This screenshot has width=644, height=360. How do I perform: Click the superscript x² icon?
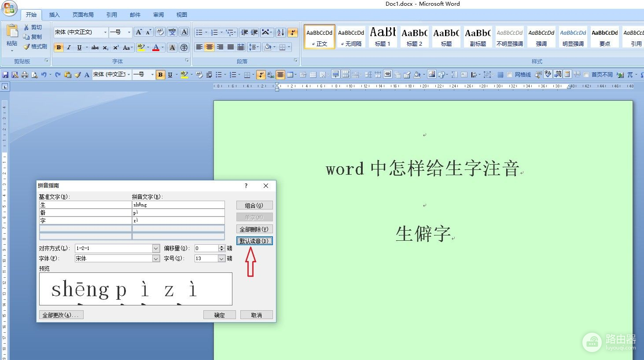click(116, 48)
